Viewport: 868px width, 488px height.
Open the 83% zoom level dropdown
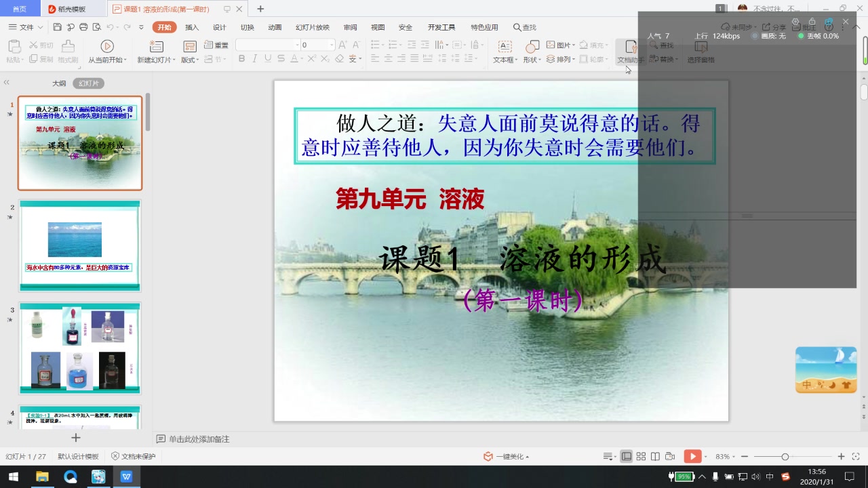[725, 456]
